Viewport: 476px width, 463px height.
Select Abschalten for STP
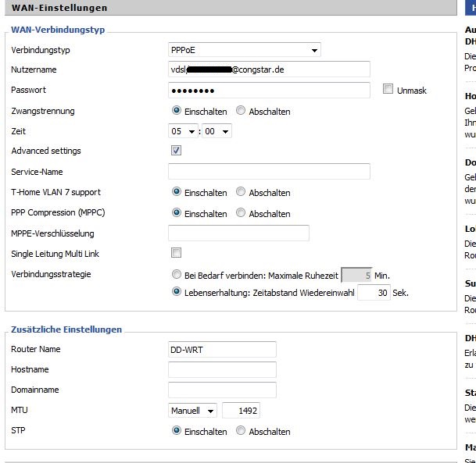pyautogui.click(x=241, y=431)
